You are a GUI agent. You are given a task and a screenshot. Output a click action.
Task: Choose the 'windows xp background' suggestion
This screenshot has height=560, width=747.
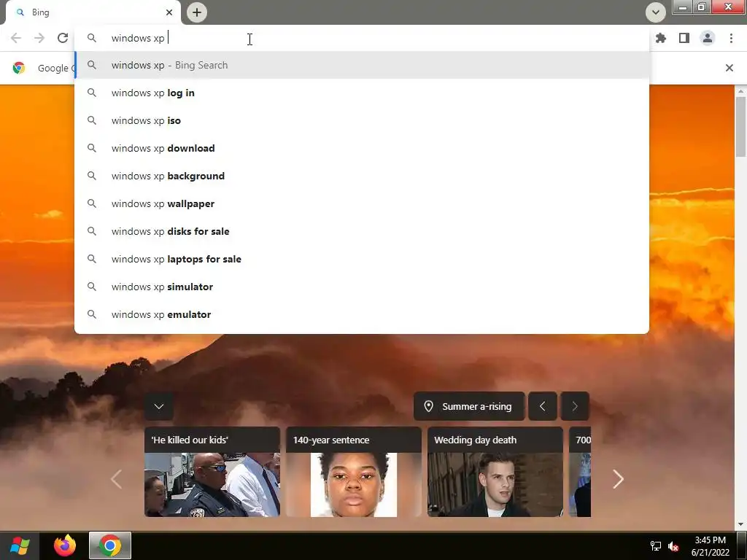point(362,176)
